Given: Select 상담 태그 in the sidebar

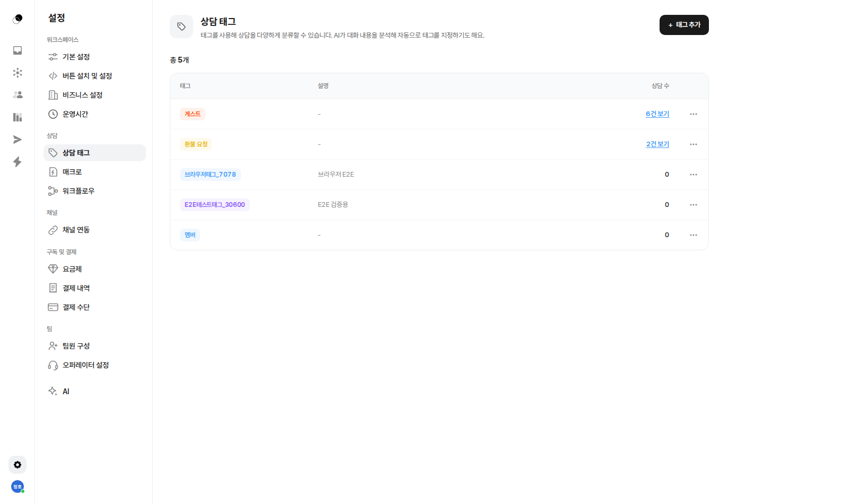Looking at the screenshot, I should tap(94, 153).
